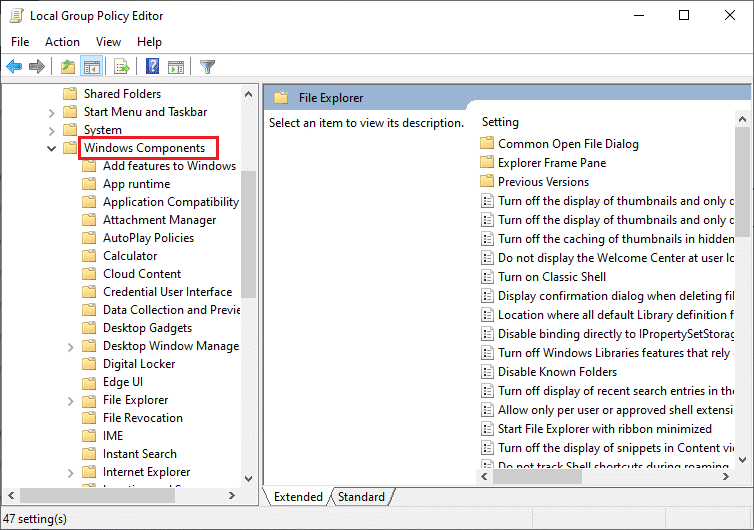754x530 pixels.
Task: Select File Revocation in the tree
Action: point(143,417)
